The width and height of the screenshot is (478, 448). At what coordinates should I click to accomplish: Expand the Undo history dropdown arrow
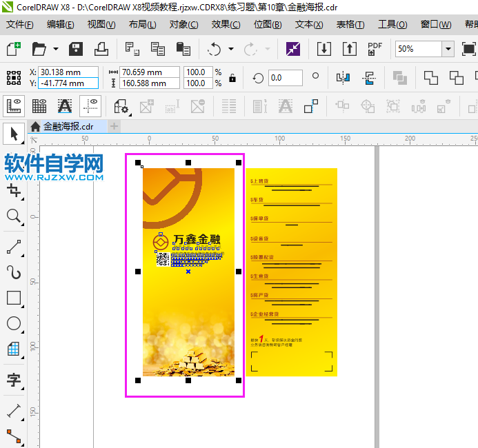(x=230, y=50)
